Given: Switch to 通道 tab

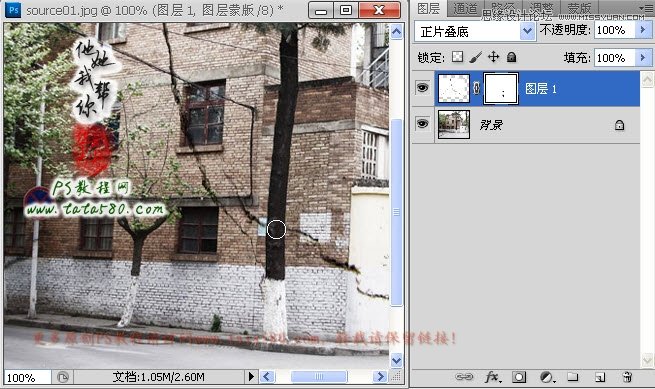Looking at the screenshot, I should click(x=465, y=8).
